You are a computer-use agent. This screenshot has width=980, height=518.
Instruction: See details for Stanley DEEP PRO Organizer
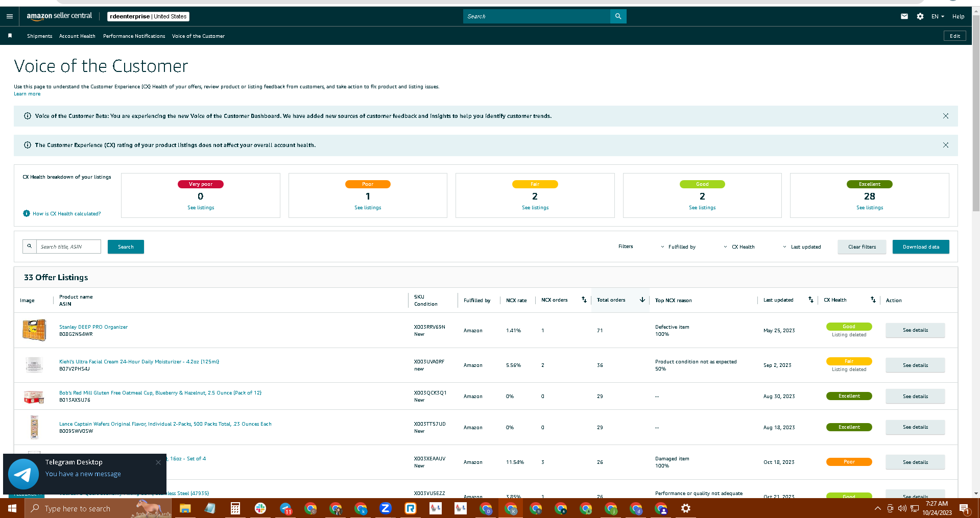(915, 330)
